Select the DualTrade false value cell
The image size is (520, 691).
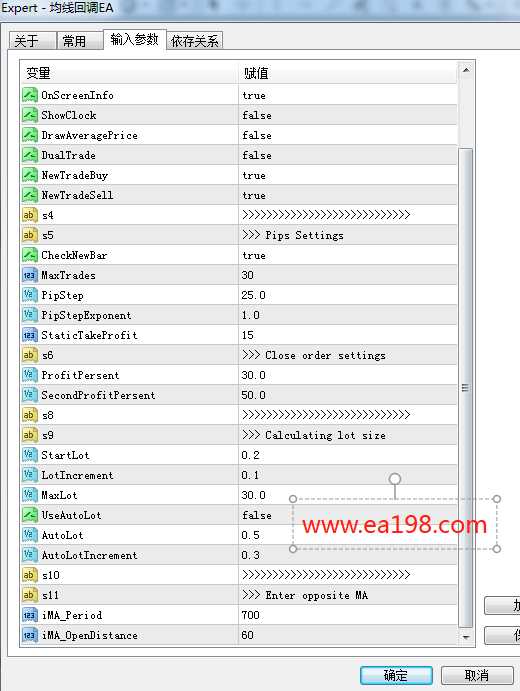coord(347,155)
